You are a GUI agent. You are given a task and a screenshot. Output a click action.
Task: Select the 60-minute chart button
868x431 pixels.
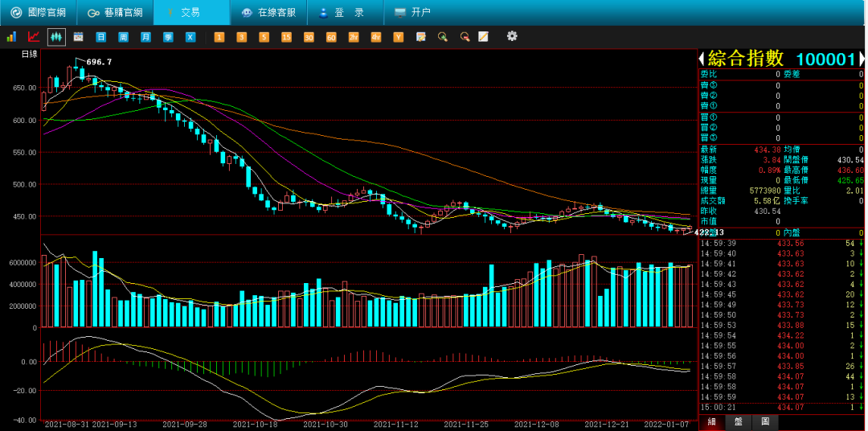pyautogui.click(x=331, y=37)
